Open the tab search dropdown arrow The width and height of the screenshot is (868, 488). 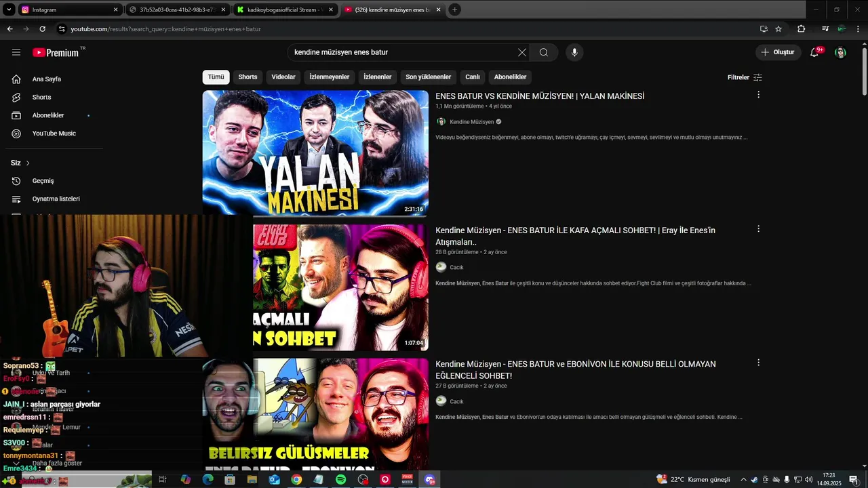click(9, 9)
